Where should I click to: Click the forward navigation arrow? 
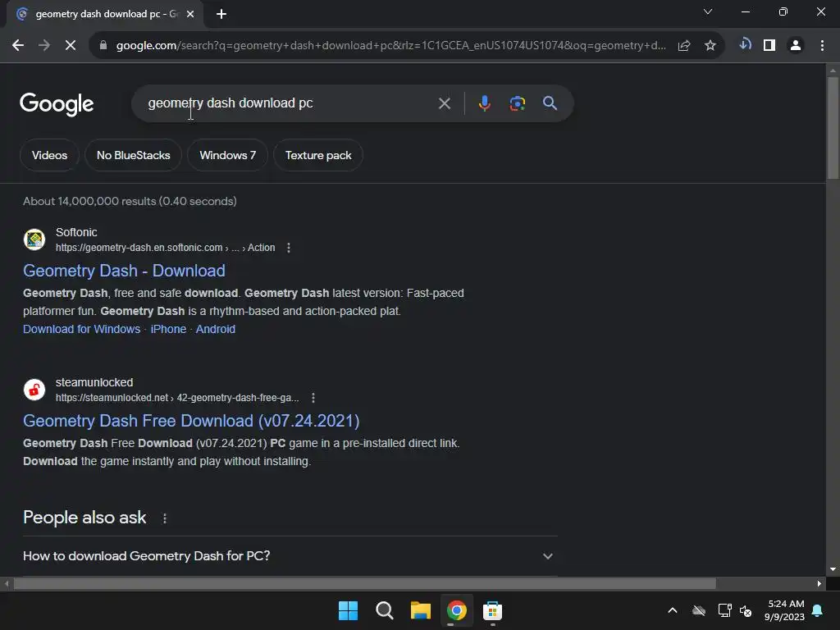[x=44, y=46]
